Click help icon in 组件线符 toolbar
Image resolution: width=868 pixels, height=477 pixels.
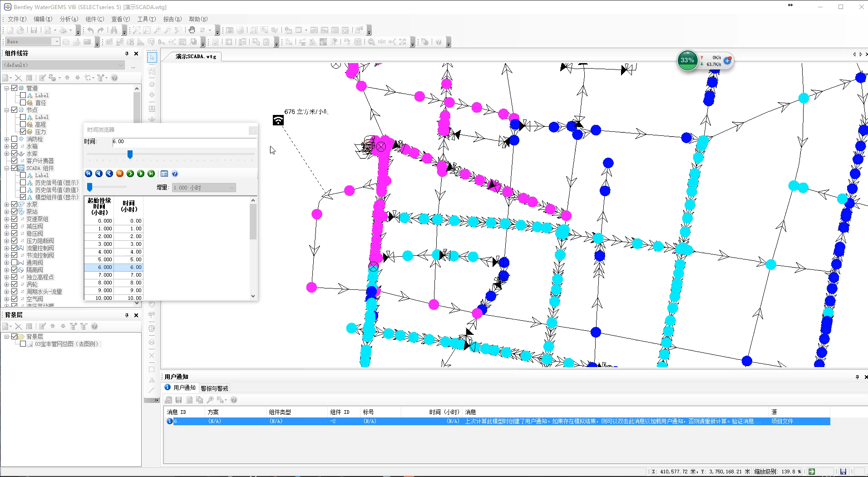click(114, 78)
